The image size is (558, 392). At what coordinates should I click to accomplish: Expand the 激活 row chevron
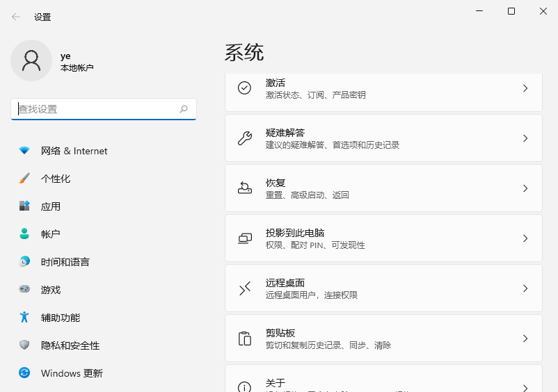(525, 88)
